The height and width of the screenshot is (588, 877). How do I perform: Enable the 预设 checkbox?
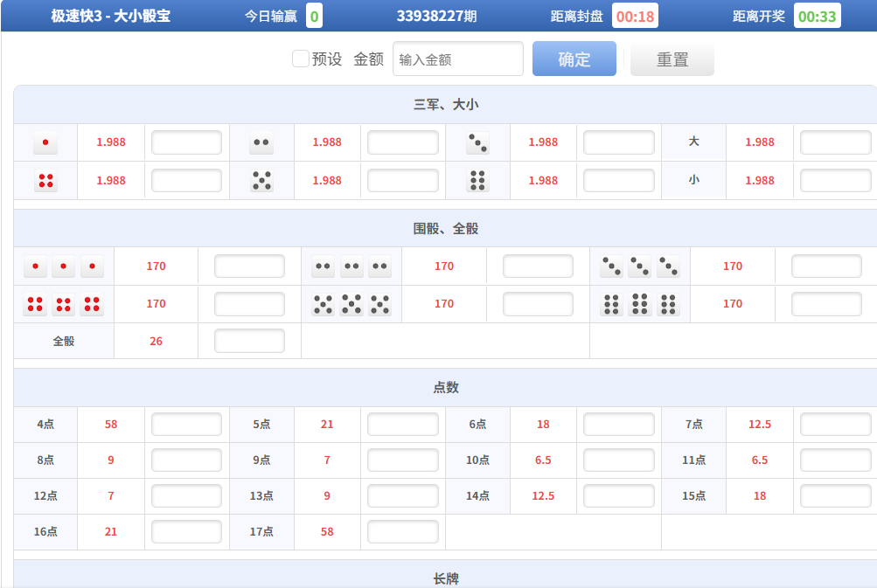click(x=301, y=59)
